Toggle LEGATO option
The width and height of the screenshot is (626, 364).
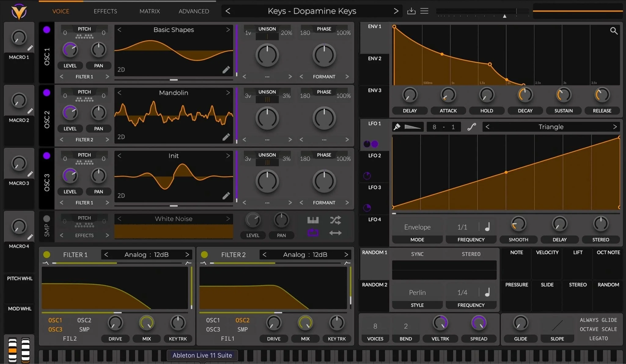[598, 338]
